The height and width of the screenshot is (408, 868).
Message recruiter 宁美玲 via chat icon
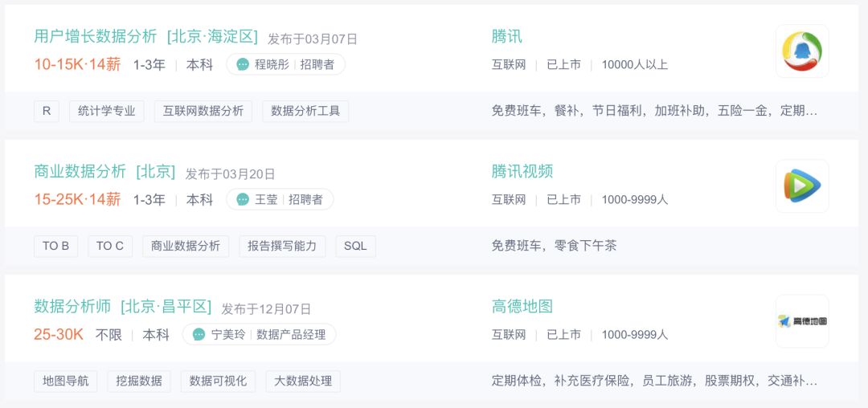(199, 334)
